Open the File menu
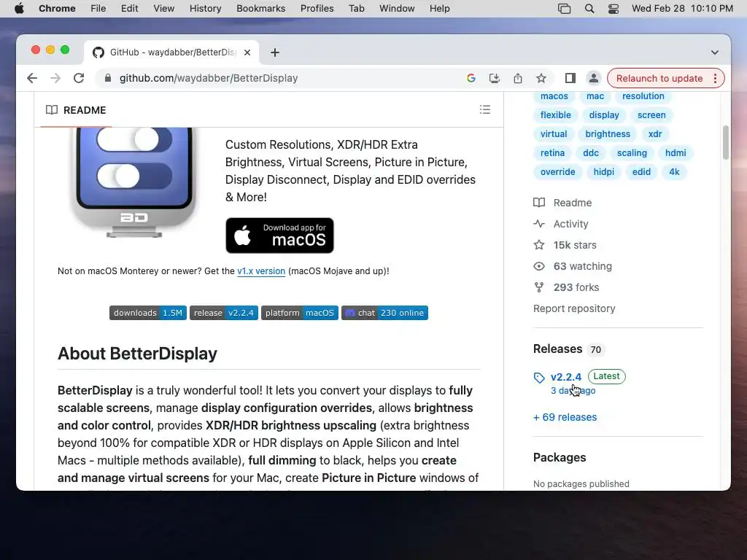 pyautogui.click(x=98, y=9)
